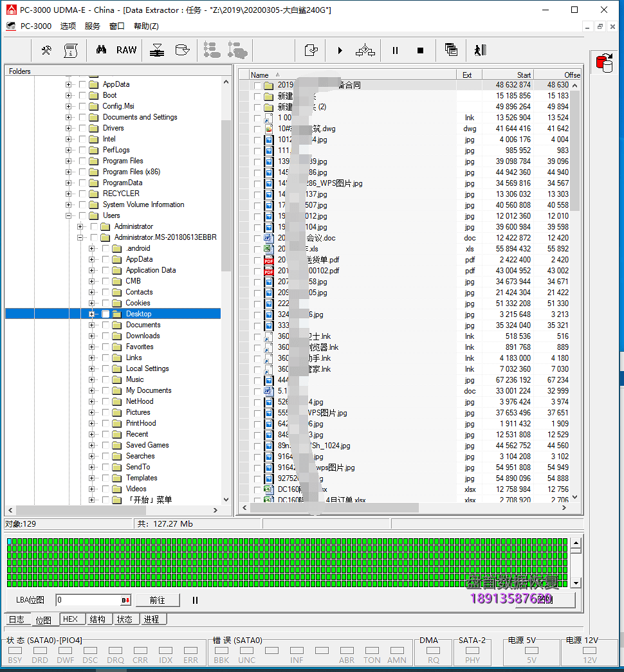Viewport: 624px width, 672px height.
Task: Check the Desktop folder checkbox
Action: 106,314
